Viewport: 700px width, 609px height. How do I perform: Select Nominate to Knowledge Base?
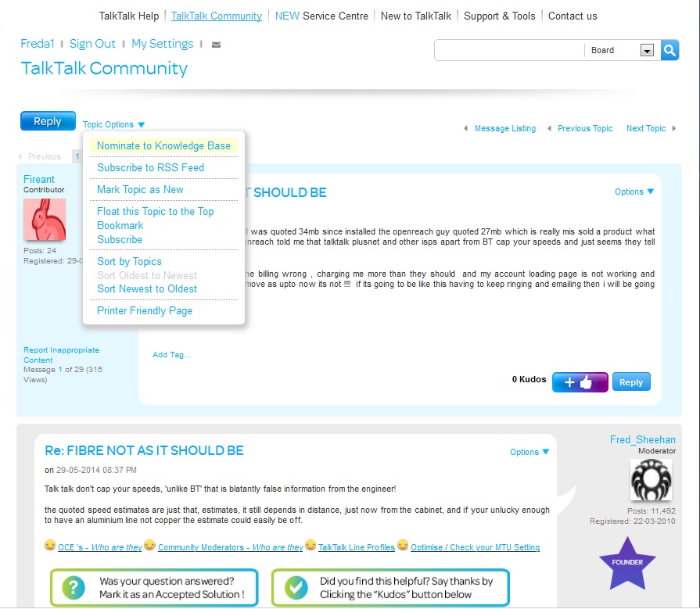(x=163, y=145)
